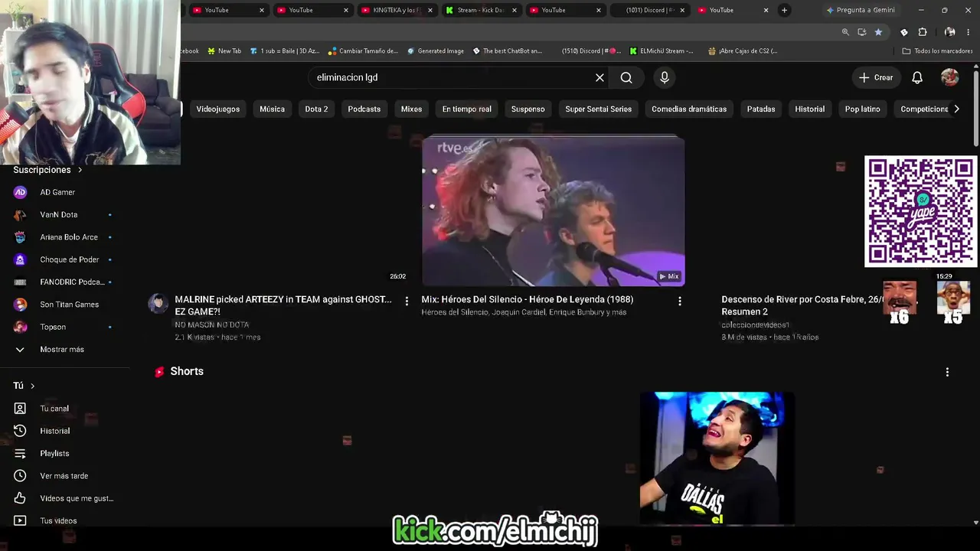Close the Stream - Kick browser tab
Viewport: 980px width, 551px height.
click(514, 10)
